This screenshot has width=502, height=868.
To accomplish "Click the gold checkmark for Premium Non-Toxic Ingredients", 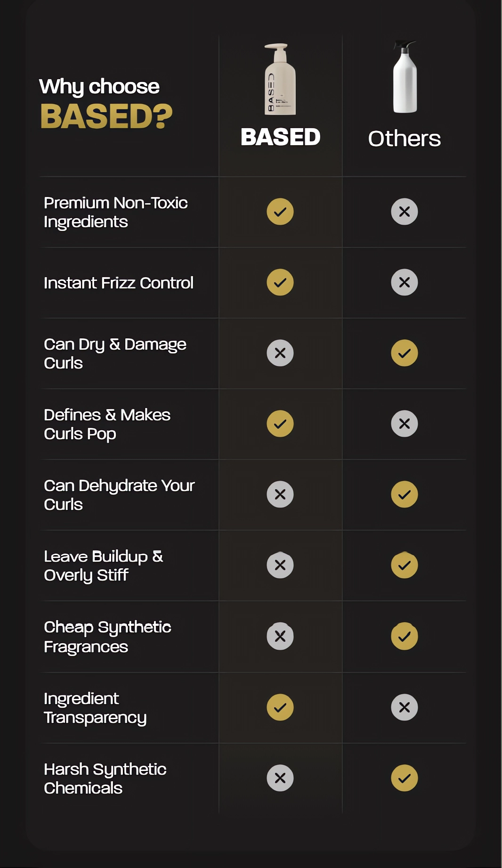I will [280, 212].
